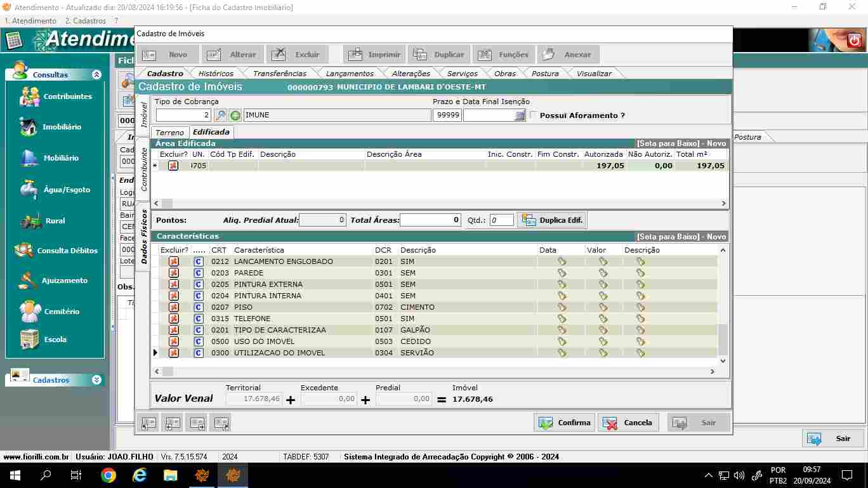Switch to the Históricos tab
Viewport: 868px width, 488px height.
point(216,74)
